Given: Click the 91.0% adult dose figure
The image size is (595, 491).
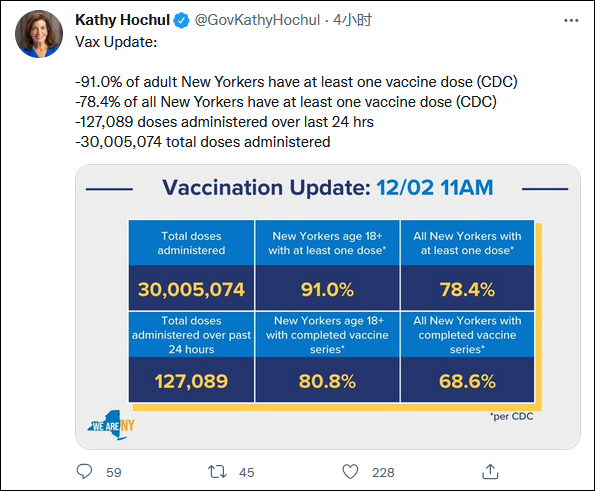Looking at the screenshot, I should tap(327, 289).
